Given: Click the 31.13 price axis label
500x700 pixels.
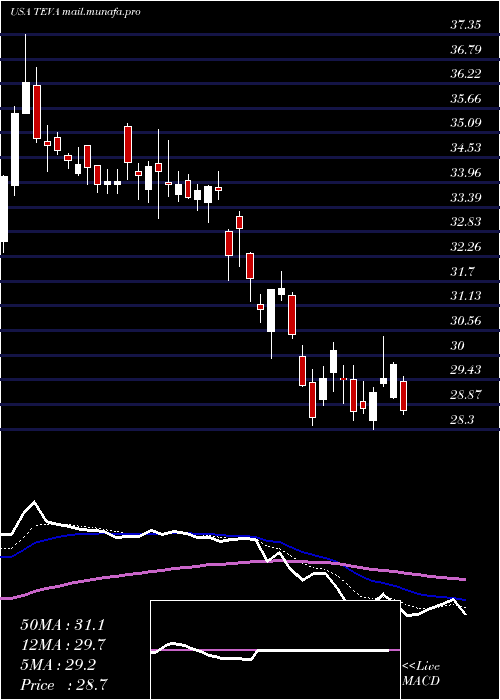Looking at the screenshot, I should [x=466, y=296].
